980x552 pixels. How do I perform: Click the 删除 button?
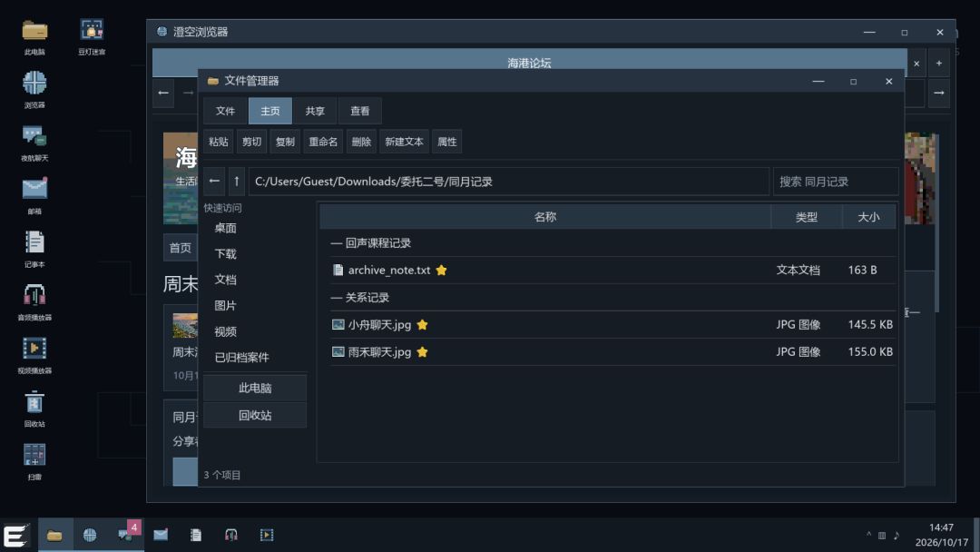[361, 142]
